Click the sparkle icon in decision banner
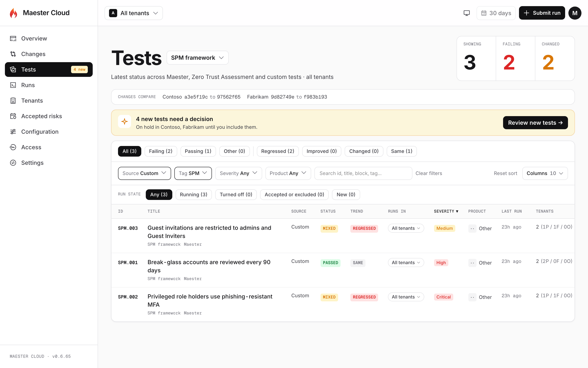Screen dimensions: 588x368 point(125,121)
